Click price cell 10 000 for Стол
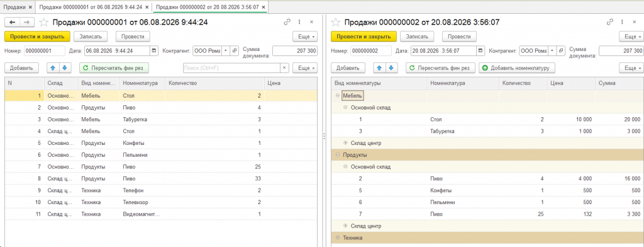644x247 pixels. click(x=571, y=119)
